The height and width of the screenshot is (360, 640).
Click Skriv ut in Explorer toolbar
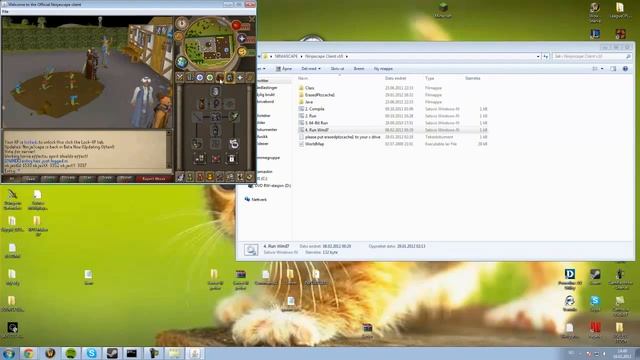pos(337,69)
